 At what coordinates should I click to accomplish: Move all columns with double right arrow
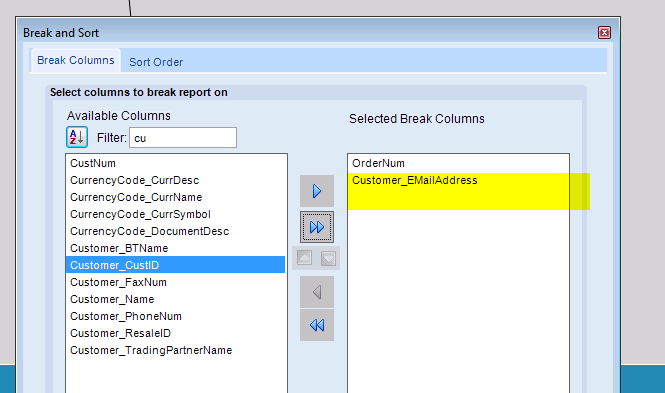[317, 227]
